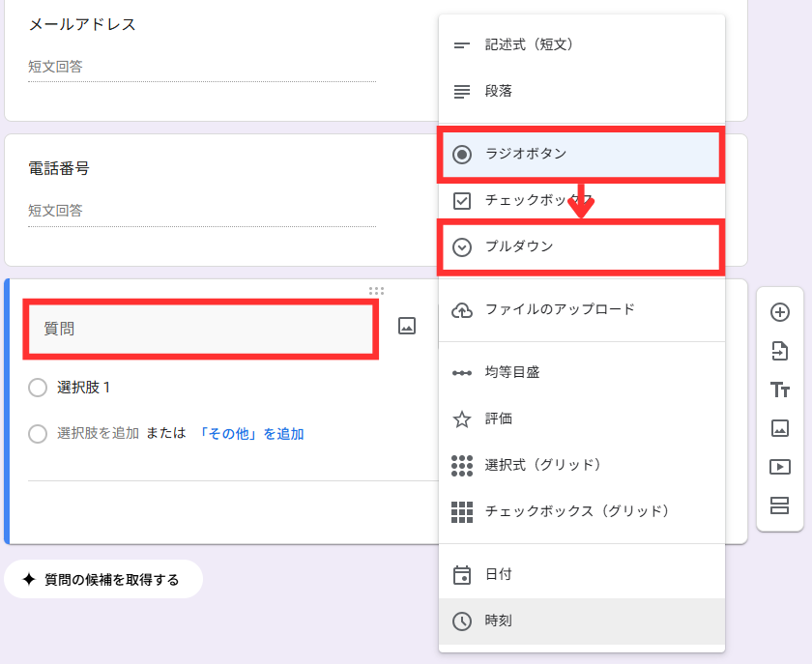Choose ファイルのアップロード option
This screenshot has height=664, width=812.
[x=582, y=309]
